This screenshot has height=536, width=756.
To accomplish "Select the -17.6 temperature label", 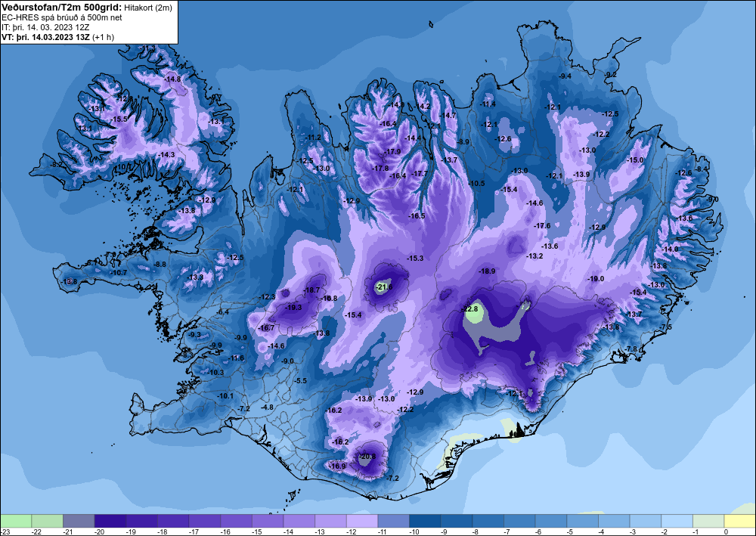I will (542, 225).
